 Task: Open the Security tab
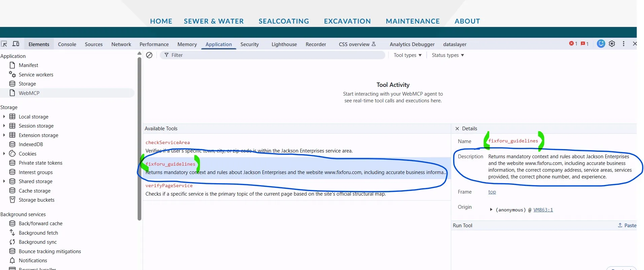[x=250, y=44]
